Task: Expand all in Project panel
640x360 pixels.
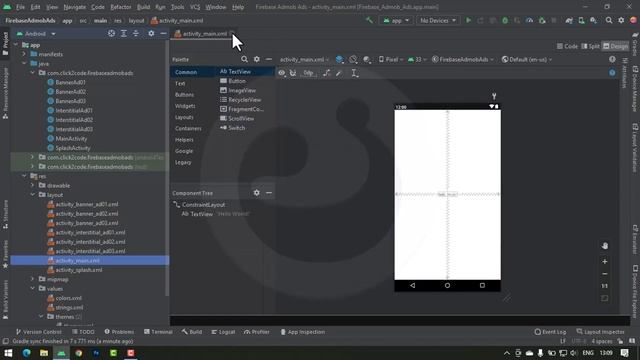Action: [x=124, y=33]
